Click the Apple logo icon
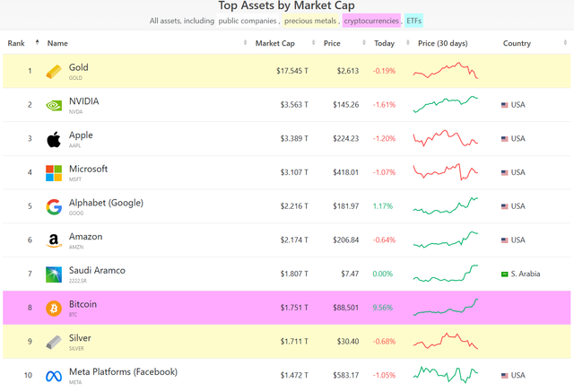Screen dimensions: 574x392 [54, 139]
